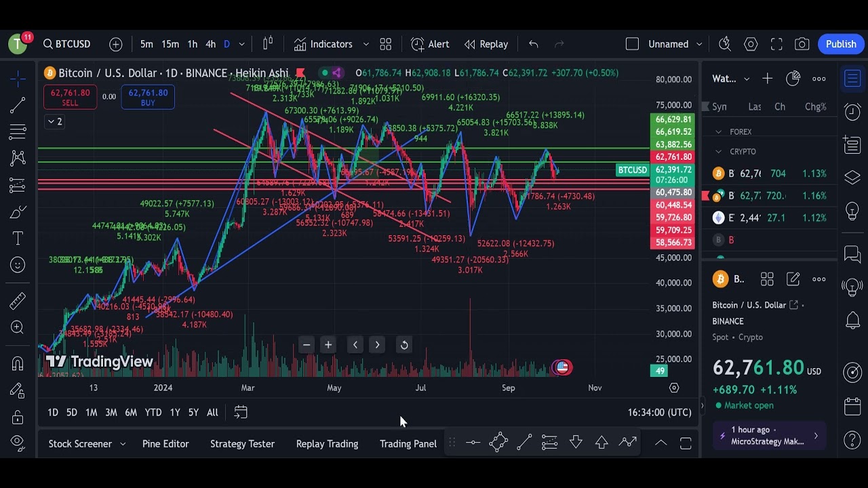Open the Fibonacci tools in left toolbar
Viewport: 868px width, 488px height.
(x=18, y=131)
